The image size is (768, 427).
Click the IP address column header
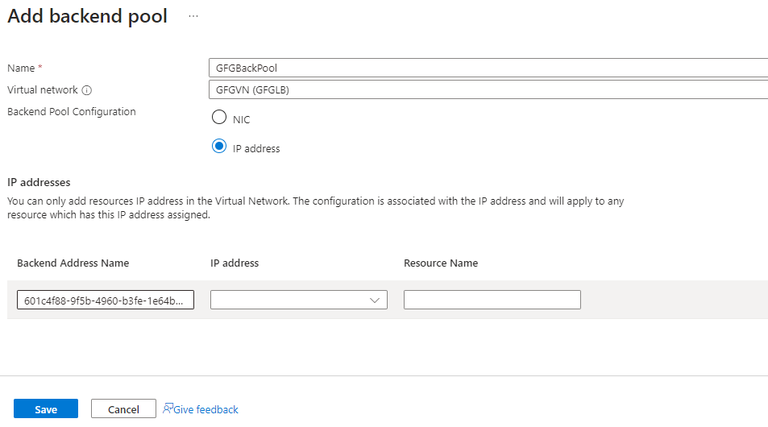(234, 263)
